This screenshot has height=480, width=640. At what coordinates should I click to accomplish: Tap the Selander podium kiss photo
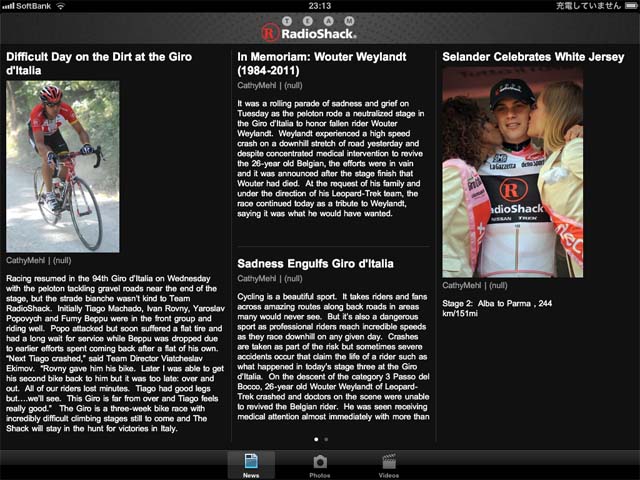(513, 172)
